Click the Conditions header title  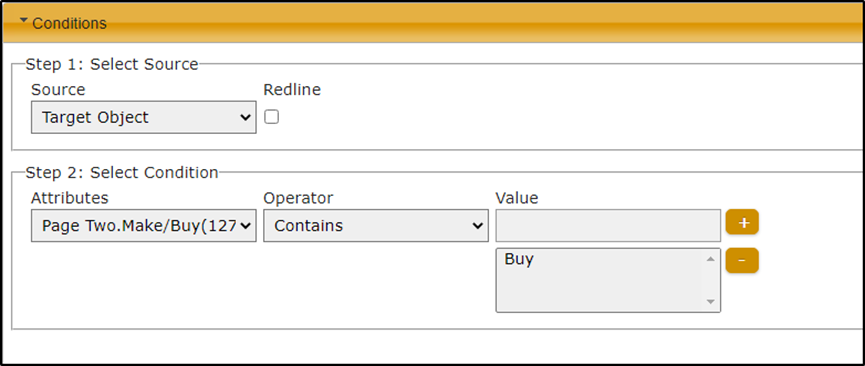coord(70,23)
